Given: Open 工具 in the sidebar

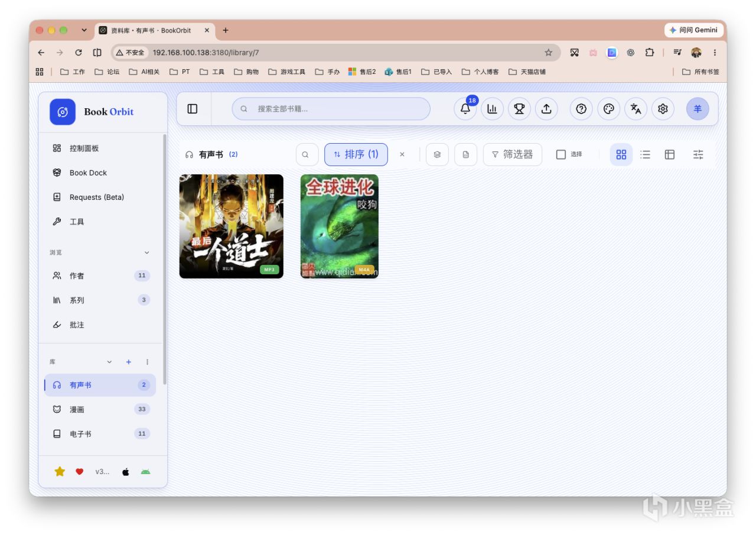Looking at the screenshot, I should (100, 222).
